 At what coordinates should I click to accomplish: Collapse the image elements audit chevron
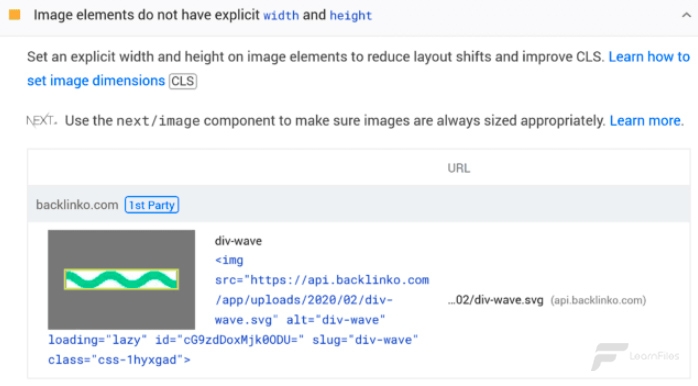tap(686, 15)
